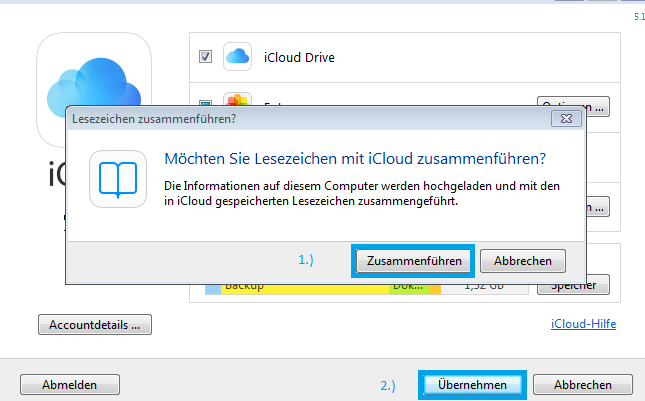Screen dimensions: 645x401
Task: Click the Photos flower icon
Action: (237, 101)
